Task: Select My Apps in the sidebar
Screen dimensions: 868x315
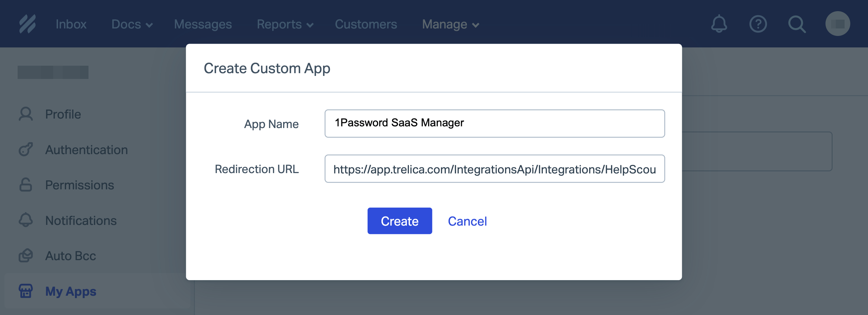Action: pyautogui.click(x=71, y=291)
